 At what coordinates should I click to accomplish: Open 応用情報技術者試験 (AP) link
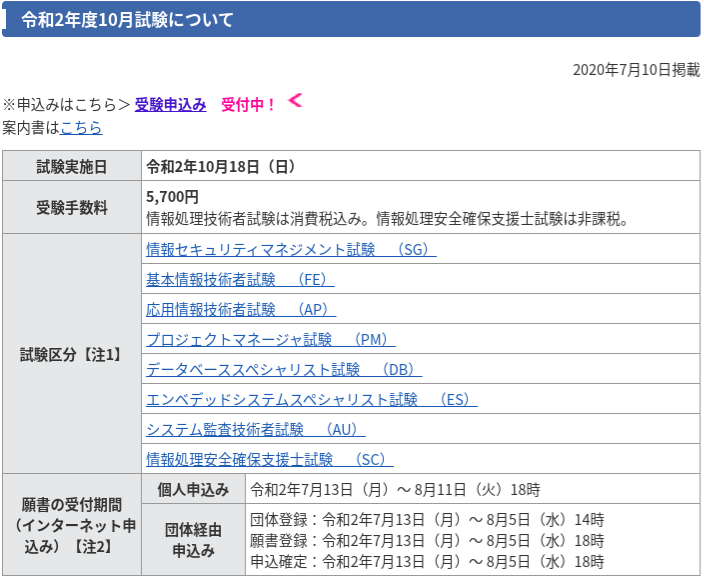pos(241,309)
